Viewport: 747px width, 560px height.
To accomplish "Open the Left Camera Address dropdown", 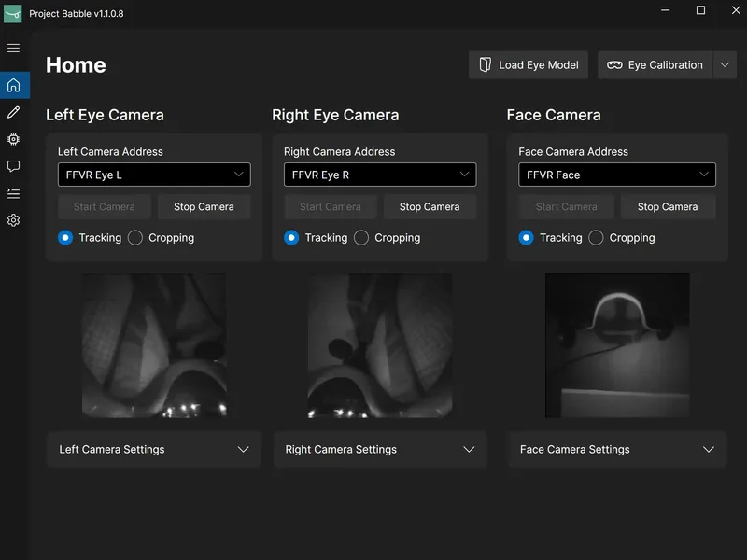I will tap(154, 175).
